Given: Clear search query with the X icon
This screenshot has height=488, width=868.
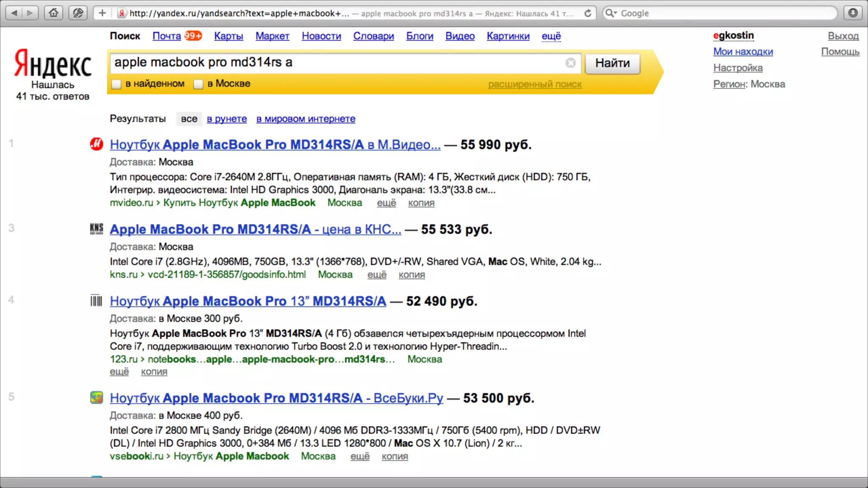Looking at the screenshot, I should click(570, 63).
